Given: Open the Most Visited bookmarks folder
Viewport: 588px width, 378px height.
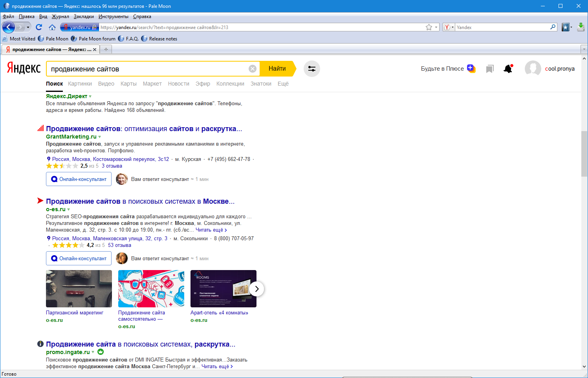Looking at the screenshot, I should [19, 39].
